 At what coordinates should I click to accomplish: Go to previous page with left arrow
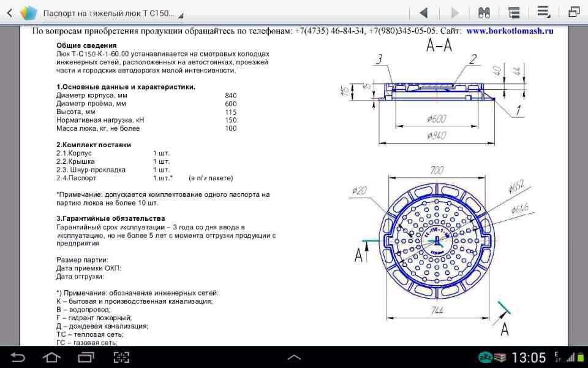(x=424, y=13)
